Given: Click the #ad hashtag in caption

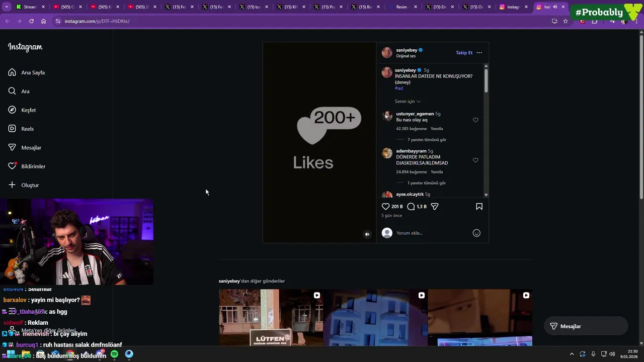Looking at the screenshot, I should pyautogui.click(x=398, y=88).
